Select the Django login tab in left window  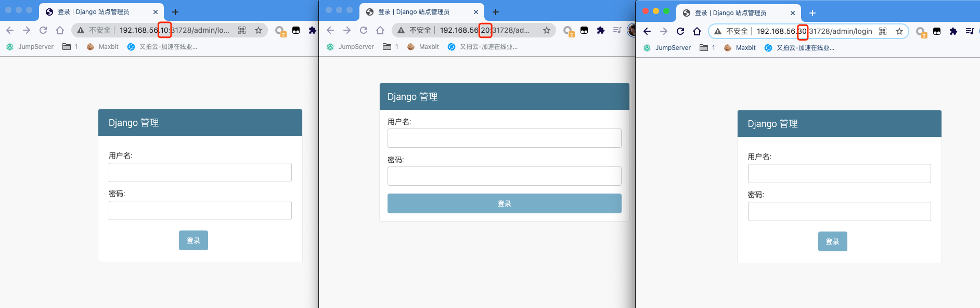tap(101, 12)
